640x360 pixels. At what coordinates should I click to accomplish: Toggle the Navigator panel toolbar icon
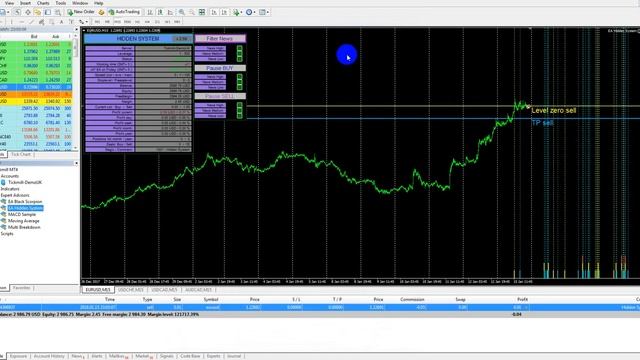tap(38, 12)
